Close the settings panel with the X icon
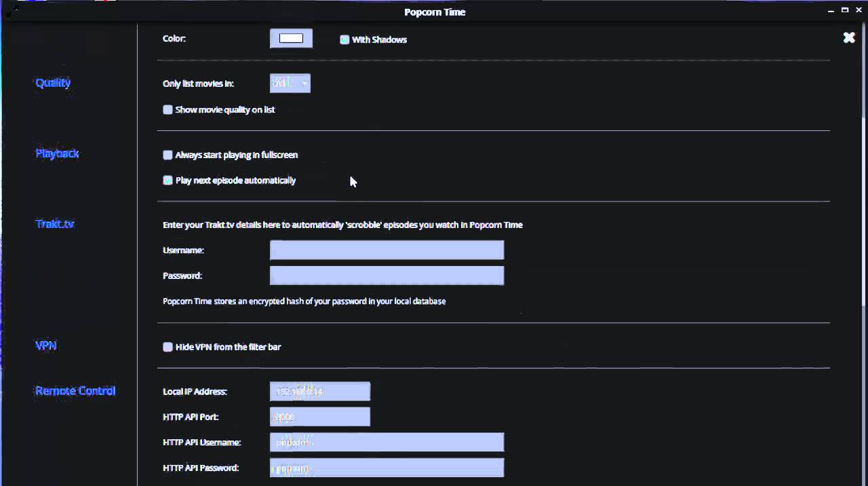This screenshot has height=486, width=868. pyautogui.click(x=849, y=38)
